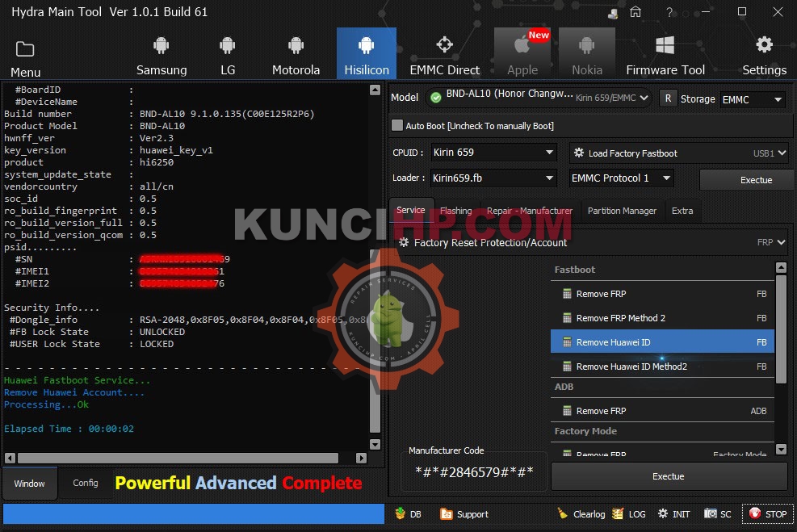Open the Model dropdown BND-AL10
Viewport: 797px width, 532px height.
pos(539,97)
